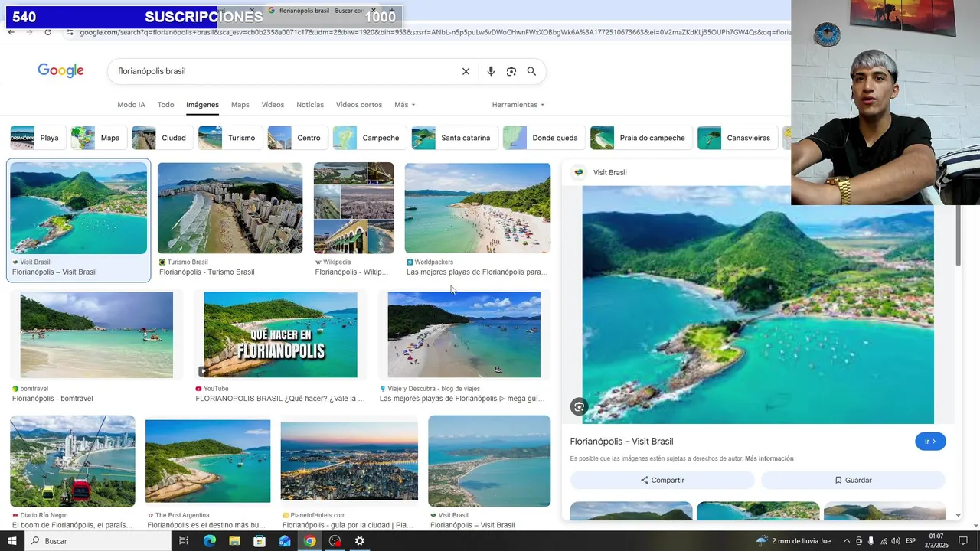Open site information icon beside the URL

click(70, 32)
